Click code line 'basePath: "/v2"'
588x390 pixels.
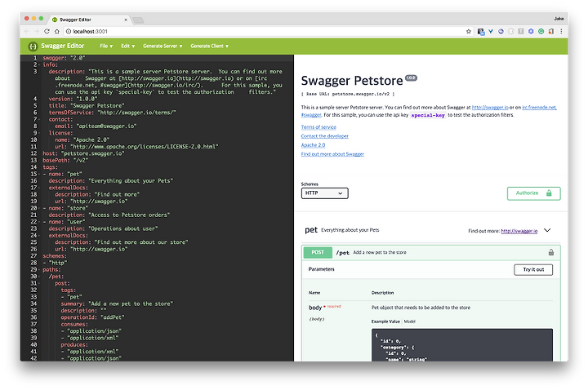(x=65, y=161)
